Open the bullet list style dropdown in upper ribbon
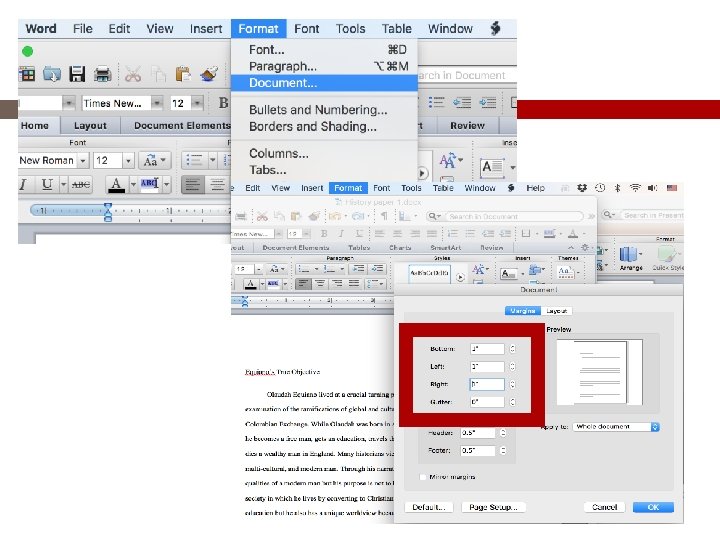 tap(212, 160)
